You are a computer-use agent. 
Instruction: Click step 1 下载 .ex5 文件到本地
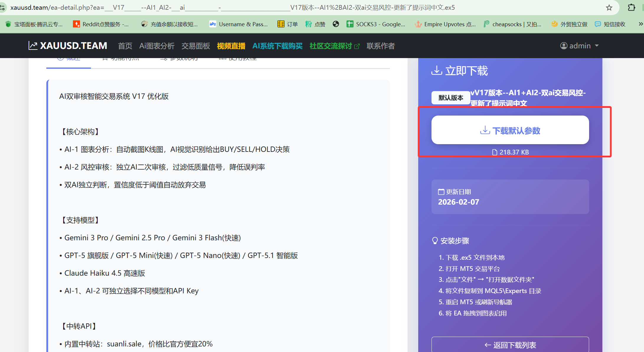[472, 258]
